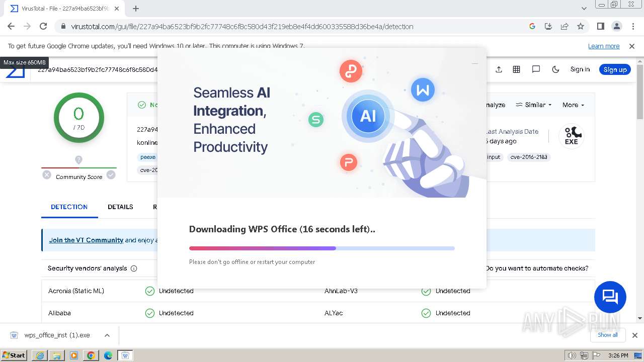This screenshot has height=362, width=644.
Task: Open the Learn more link
Action: tap(604, 46)
